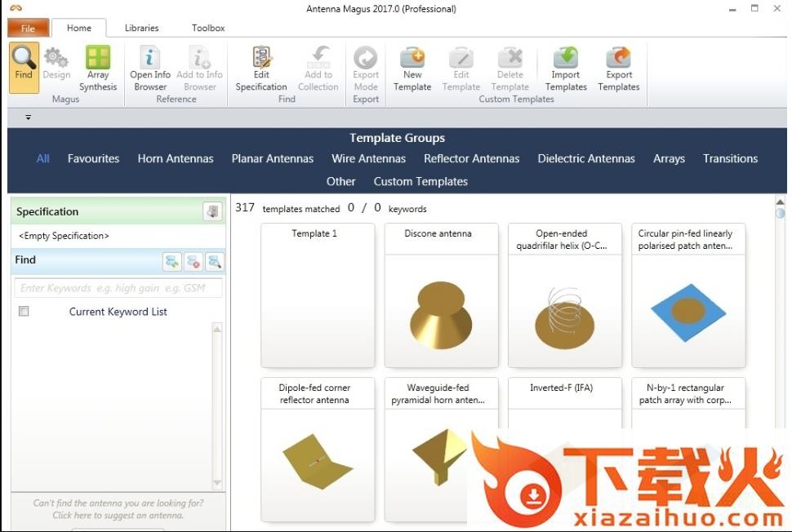Click Import Templates

tap(566, 69)
